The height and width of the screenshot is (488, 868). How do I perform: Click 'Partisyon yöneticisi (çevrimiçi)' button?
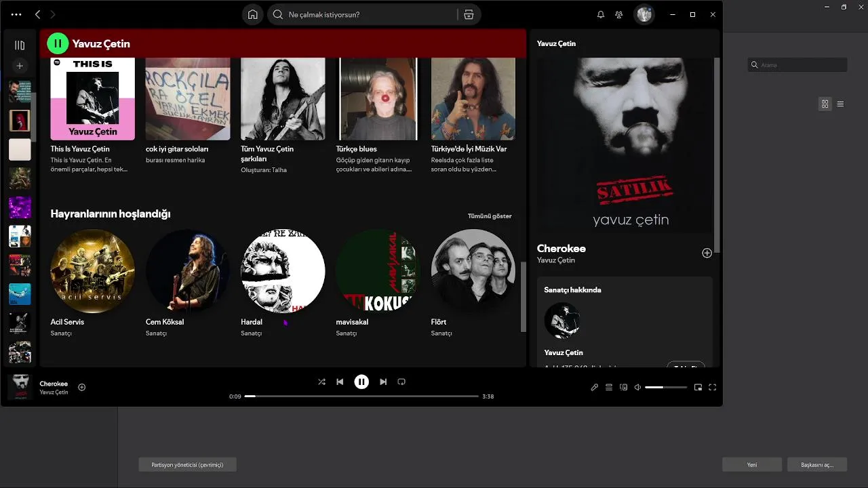(x=187, y=464)
